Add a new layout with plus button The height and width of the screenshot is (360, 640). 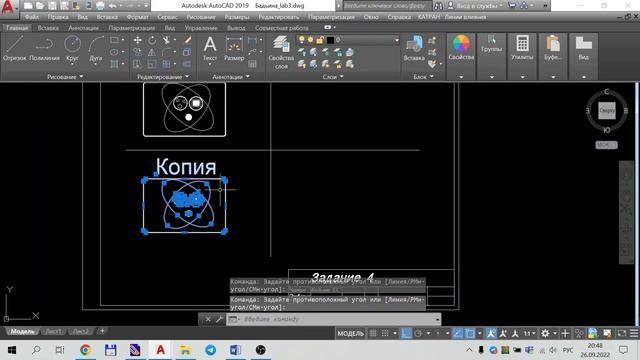click(102, 331)
